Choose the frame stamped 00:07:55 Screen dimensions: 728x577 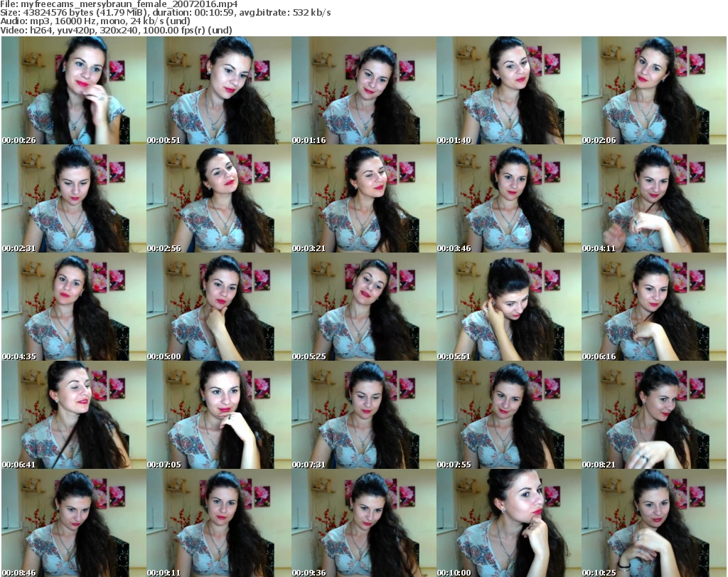point(509,415)
